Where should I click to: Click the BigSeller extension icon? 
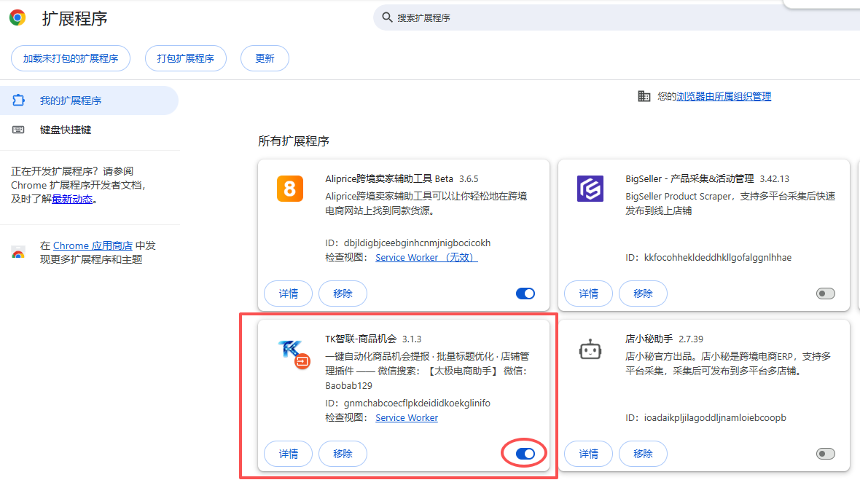point(590,188)
